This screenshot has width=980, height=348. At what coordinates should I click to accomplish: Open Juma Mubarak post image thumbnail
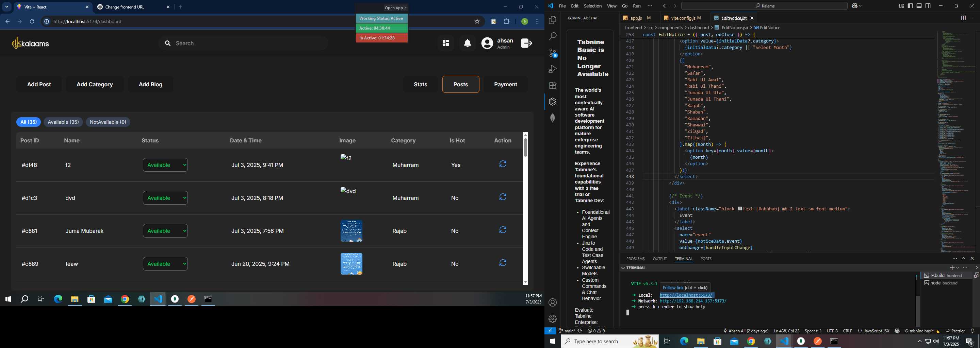[x=351, y=231]
